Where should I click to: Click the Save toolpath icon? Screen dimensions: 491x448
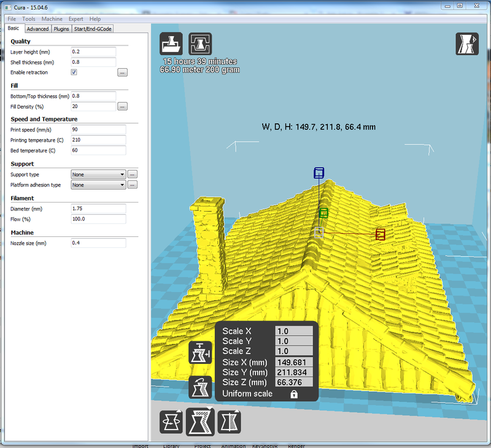pos(200,44)
